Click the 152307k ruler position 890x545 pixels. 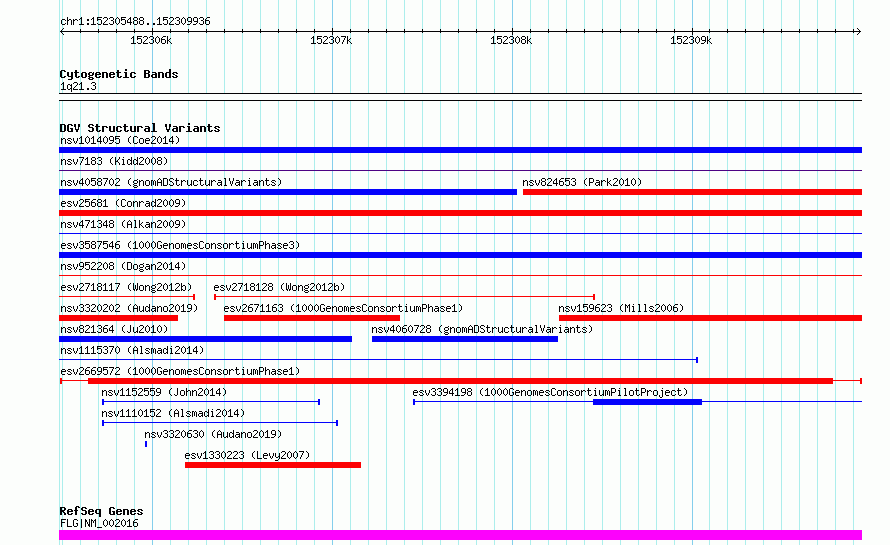click(x=331, y=40)
